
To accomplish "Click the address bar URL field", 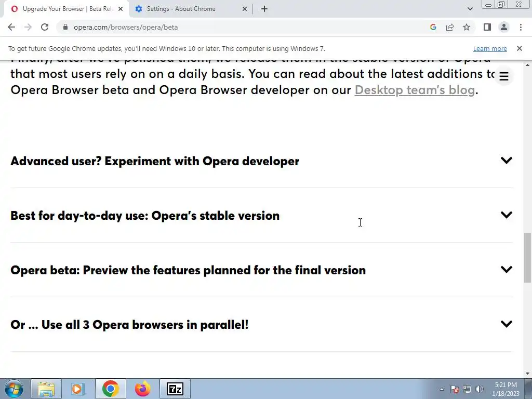I will pyautogui.click(x=244, y=27).
